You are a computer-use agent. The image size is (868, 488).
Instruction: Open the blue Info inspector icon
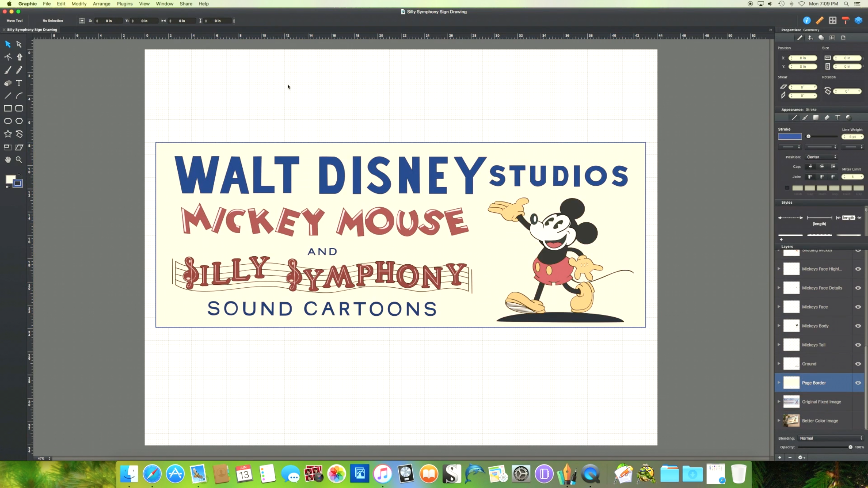coord(807,20)
